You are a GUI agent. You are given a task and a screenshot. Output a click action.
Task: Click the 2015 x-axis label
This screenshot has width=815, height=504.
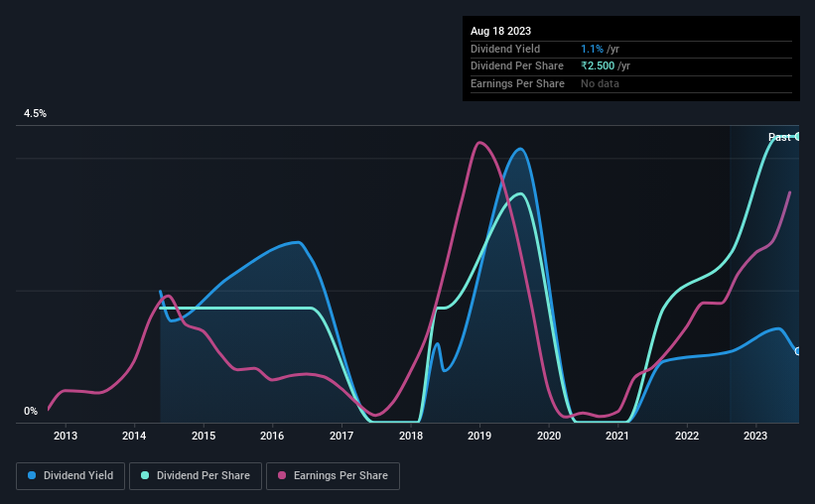(204, 436)
